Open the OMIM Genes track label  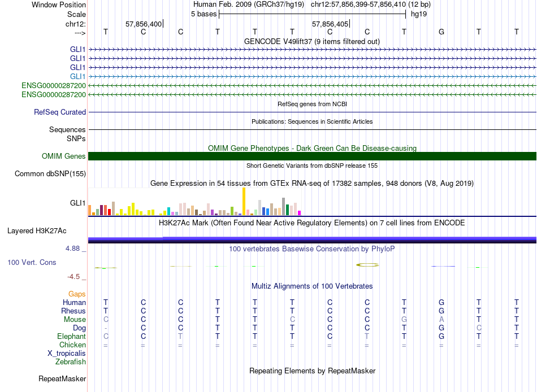pyautogui.click(x=63, y=156)
